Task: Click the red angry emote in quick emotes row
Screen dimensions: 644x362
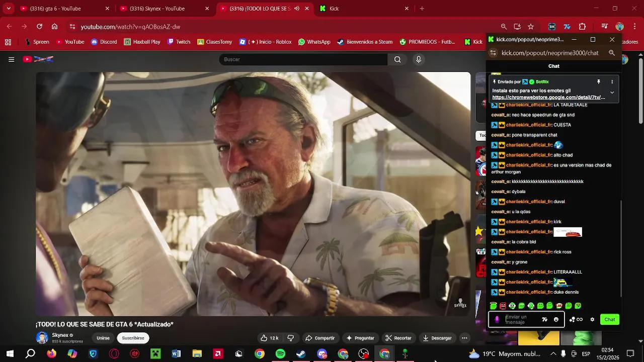Action: pyautogui.click(x=503, y=306)
